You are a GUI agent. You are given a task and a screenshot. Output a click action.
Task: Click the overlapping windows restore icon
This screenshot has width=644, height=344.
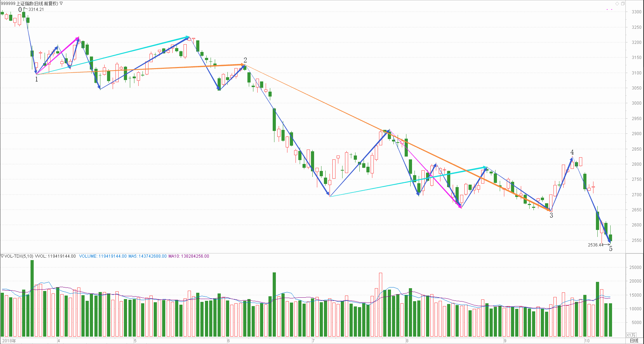623,4
